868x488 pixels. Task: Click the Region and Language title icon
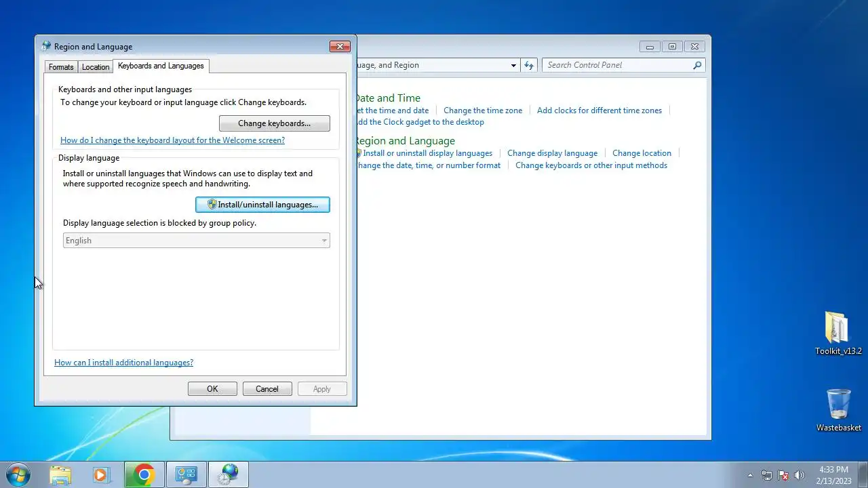click(x=46, y=46)
